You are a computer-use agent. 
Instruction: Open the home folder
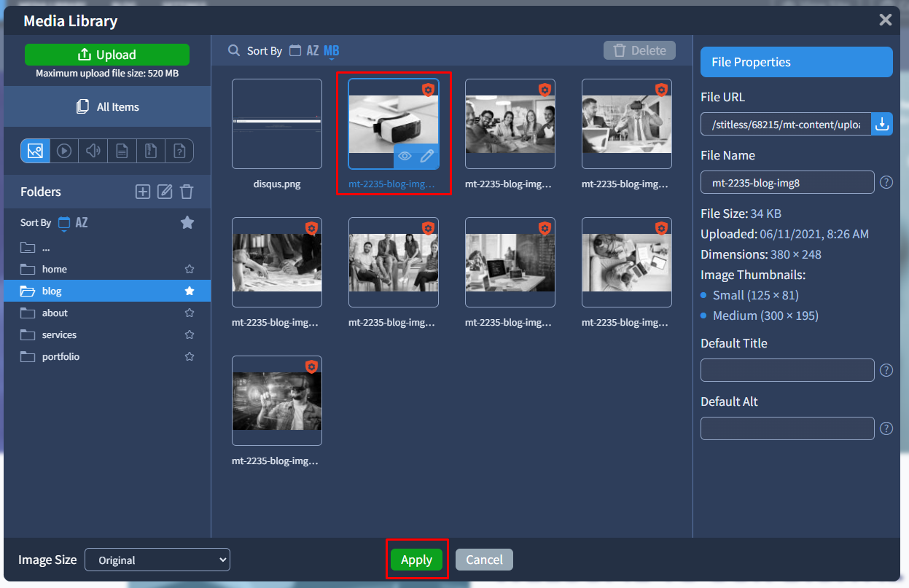pyautogui.click(x=107, y=269)
